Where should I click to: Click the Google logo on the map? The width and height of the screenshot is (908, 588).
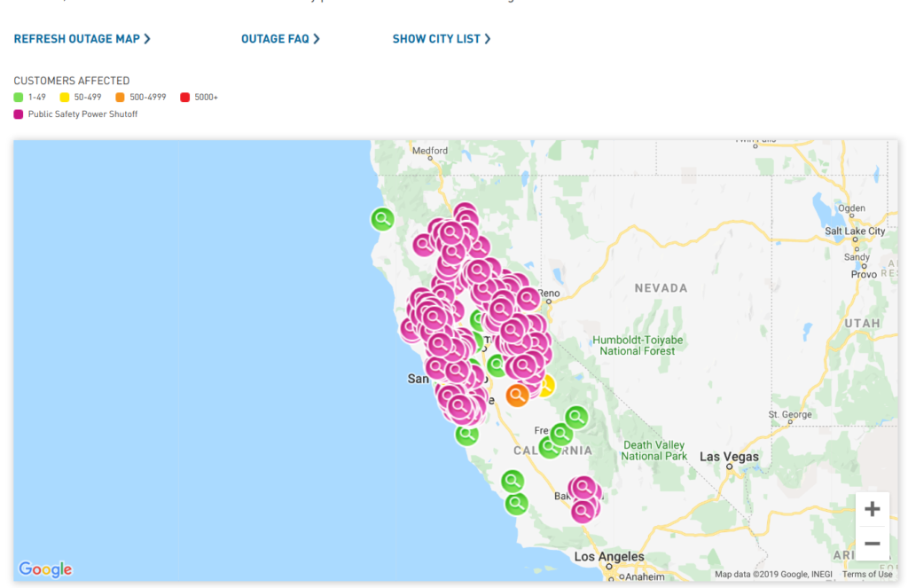(45, 569)
